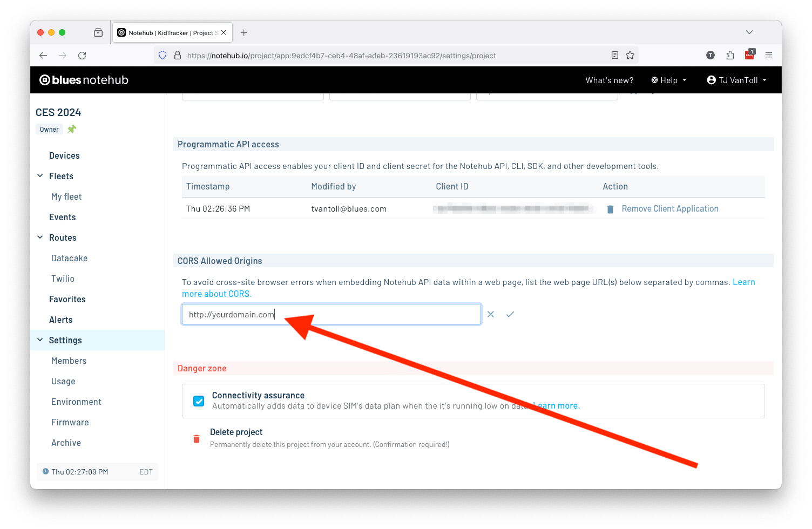Open the list all tabs chevron
The height and width of the screenshot is (529, 812).
click(749, 32)
